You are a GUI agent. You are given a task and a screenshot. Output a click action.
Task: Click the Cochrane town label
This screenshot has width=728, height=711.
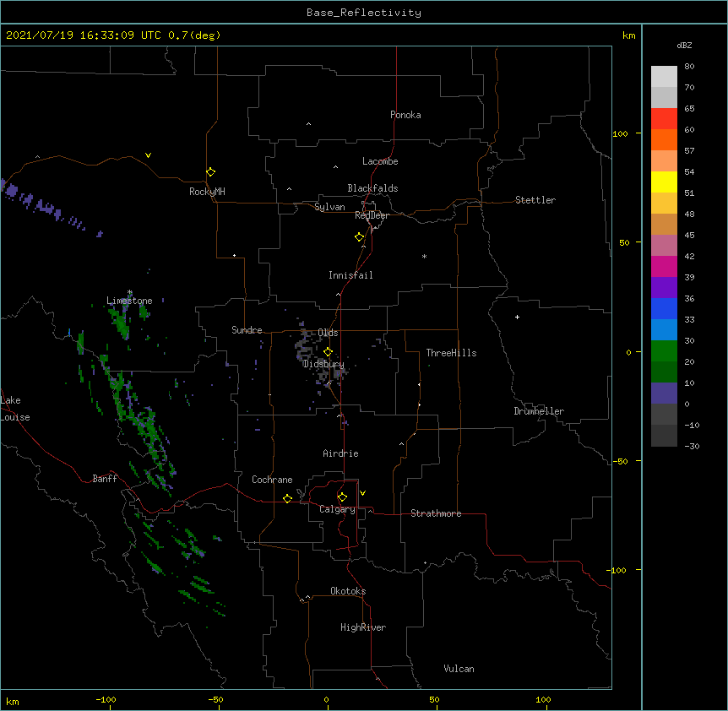click(272, 480)
